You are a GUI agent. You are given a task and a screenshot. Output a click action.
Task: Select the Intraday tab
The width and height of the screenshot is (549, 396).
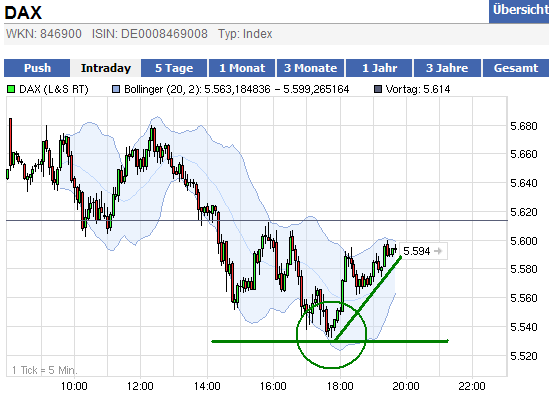pos(106,68)
